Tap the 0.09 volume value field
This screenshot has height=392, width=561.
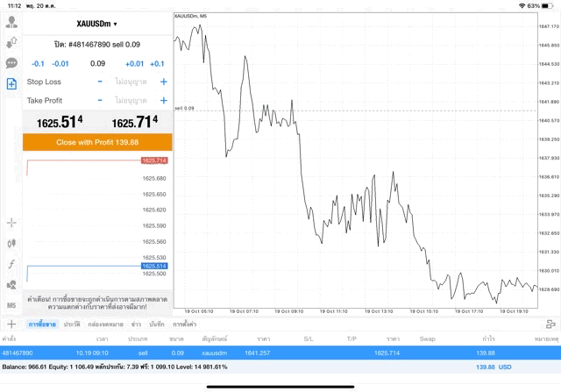point(97,64)
